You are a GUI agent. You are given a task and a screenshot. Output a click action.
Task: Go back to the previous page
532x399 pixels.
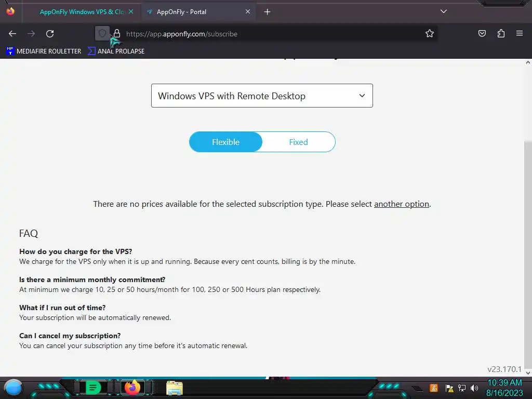12,34
